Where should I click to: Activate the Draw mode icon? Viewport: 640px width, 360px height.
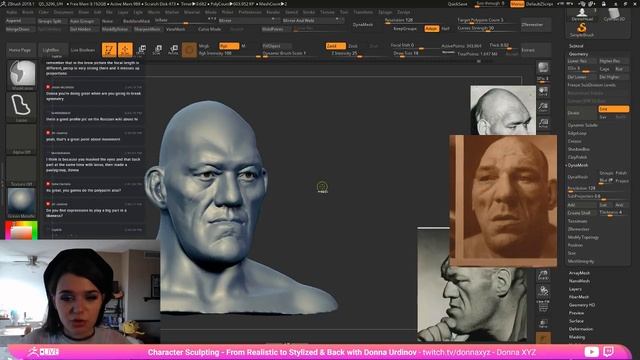click(x=125, y=50)
